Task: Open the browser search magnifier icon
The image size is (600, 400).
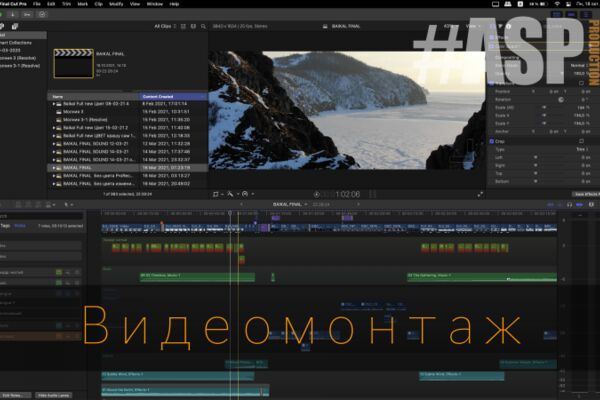Action: click(203, 26)
